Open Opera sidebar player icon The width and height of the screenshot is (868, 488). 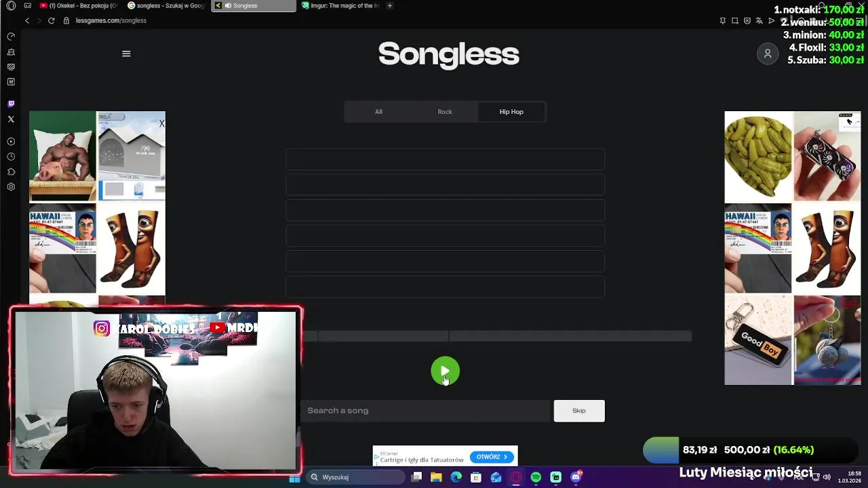[x=11, y=141]
